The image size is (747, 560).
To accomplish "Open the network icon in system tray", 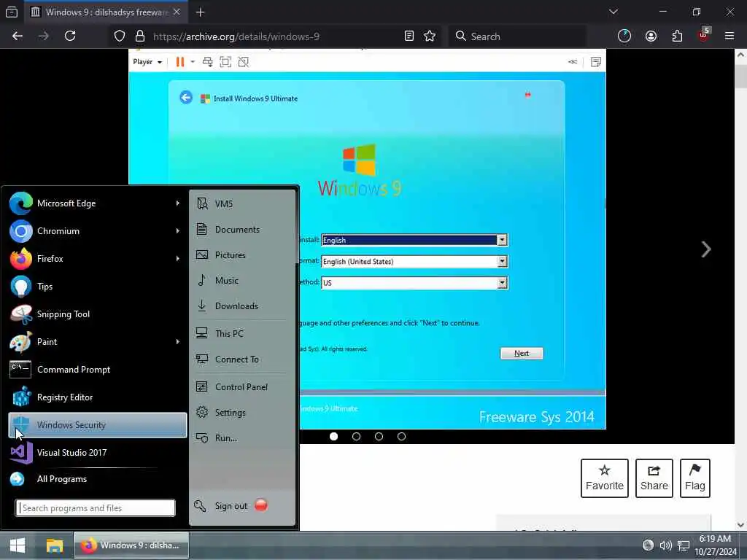I will point(684,545).
